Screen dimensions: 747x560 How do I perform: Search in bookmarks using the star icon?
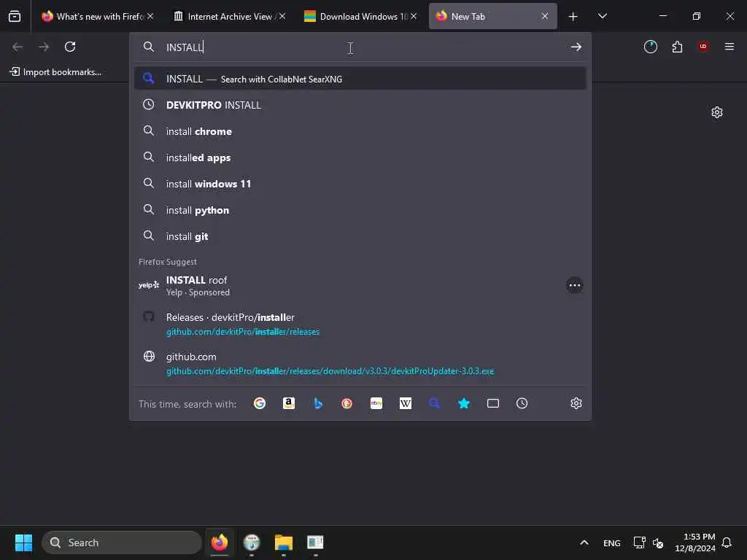pyautogui.click(x=463, y=403)
